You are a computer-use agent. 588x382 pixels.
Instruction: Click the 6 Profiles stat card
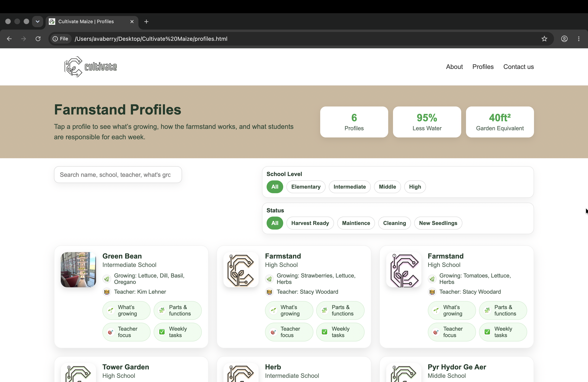354,122
